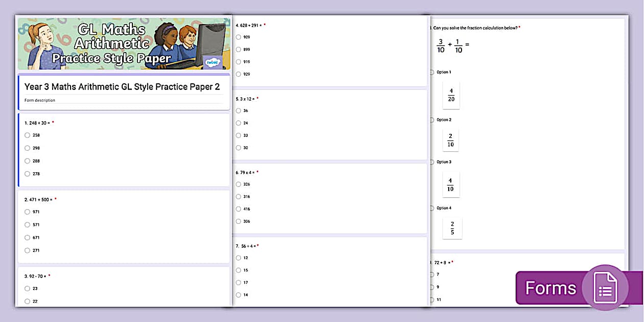The width and height of the screenshot is (644, 322).
Task: Select answer 12 for 56 divided by 4
Action: tap(238, 258)
